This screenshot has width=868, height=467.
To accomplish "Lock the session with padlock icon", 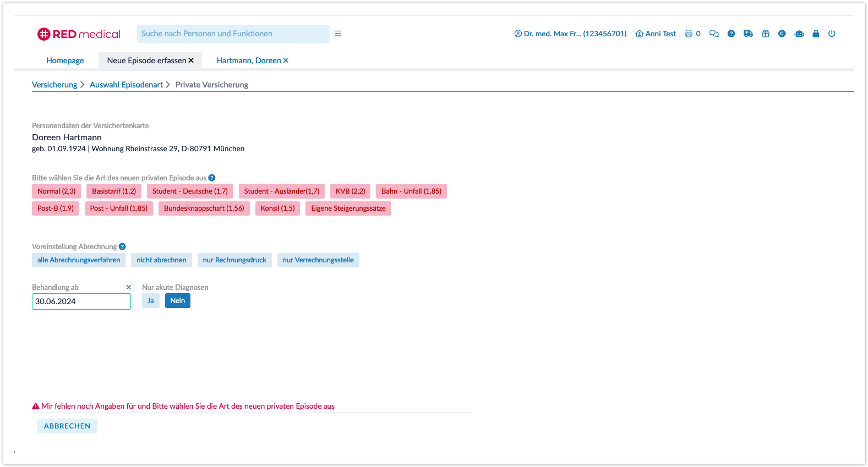I will 816,34.
